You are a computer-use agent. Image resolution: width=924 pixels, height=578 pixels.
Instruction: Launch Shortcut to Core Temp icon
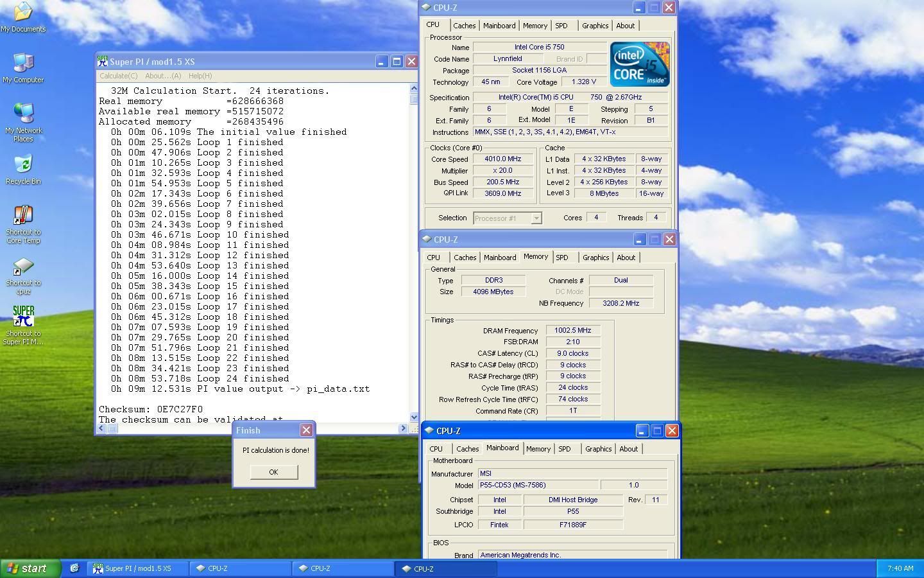click(23, 224)
